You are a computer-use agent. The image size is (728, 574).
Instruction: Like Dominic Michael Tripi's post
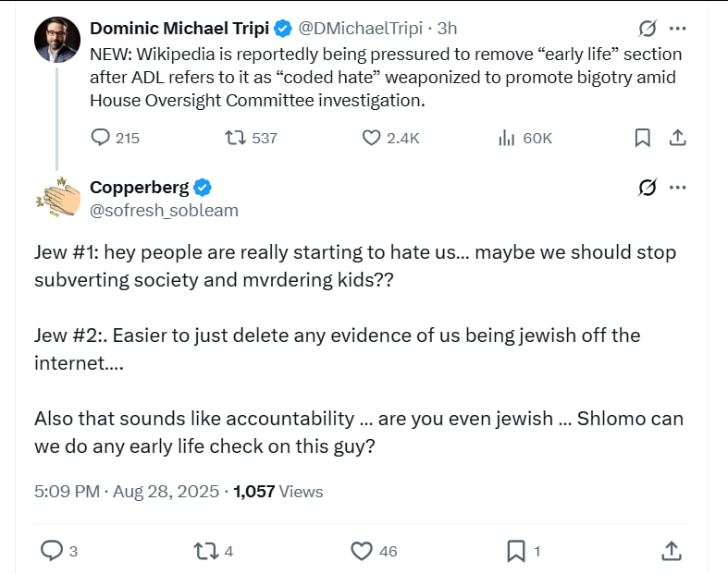point(371,138)
